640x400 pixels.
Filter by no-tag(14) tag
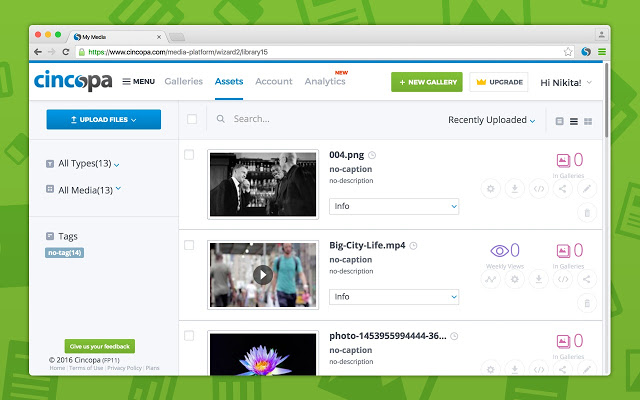click(64, 253)
